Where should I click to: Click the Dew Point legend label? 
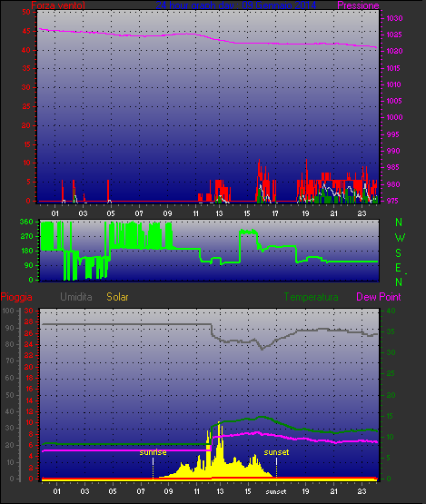(379, 297)
